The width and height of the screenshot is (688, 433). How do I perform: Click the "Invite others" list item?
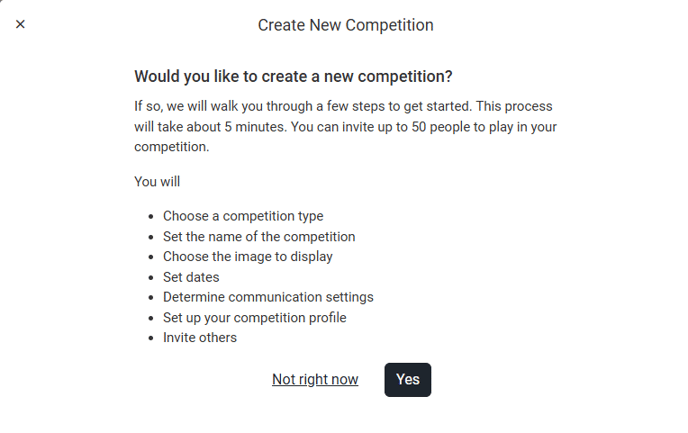point(200,338)
